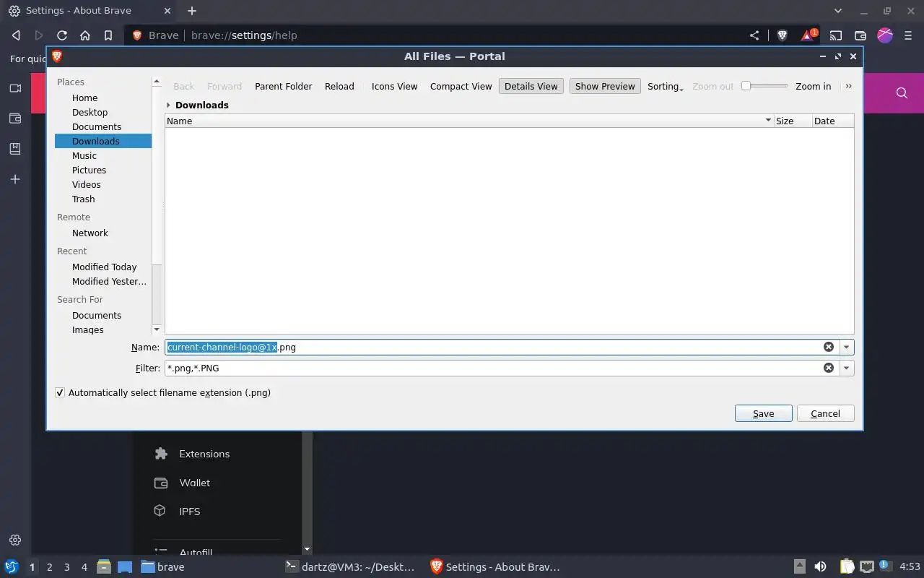
Task: Open Network under Remote
Action: tap(90, 233)
